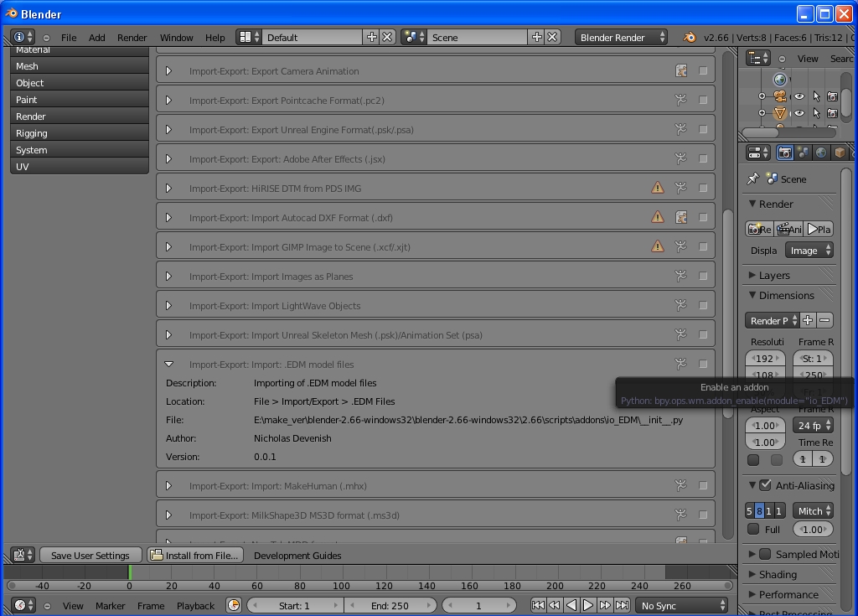Browse screen layouts with the layout icon
The width and height of the screenshot is (858, 616).
click(249, 37)
